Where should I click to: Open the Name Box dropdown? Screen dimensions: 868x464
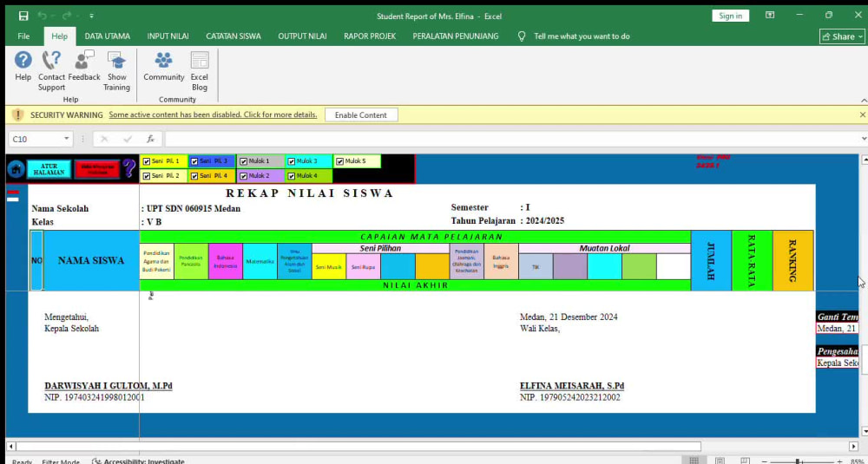pyautogui.click(x=67, y=139)
